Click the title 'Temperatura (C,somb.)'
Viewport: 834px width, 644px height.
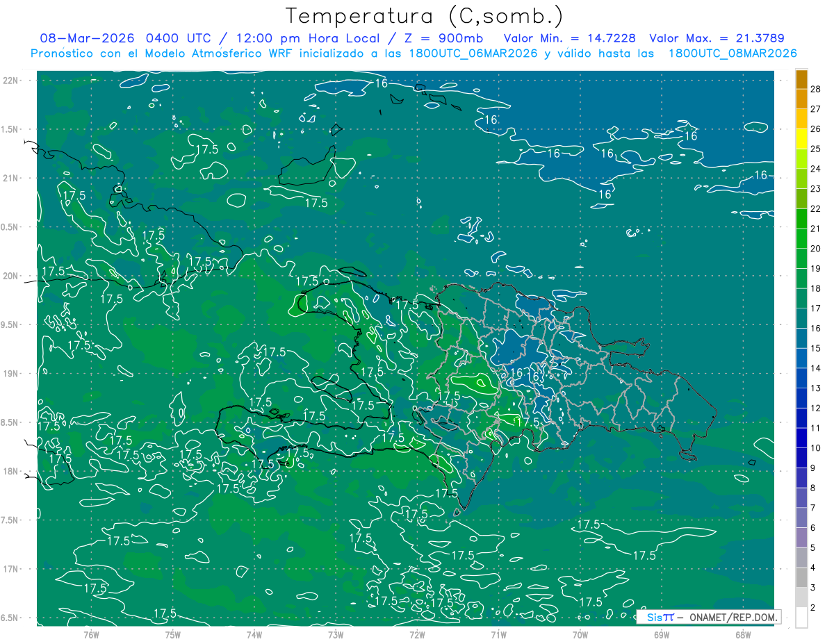(x=424, y=16)
